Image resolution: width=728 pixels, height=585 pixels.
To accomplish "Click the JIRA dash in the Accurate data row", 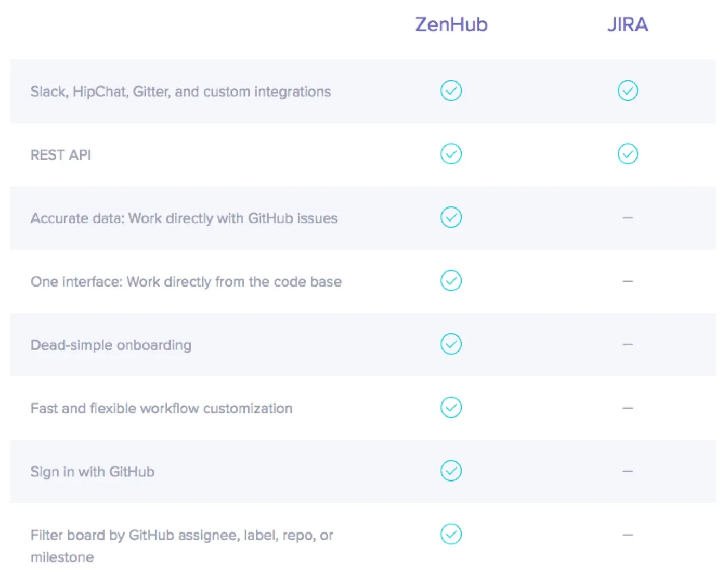I will [628, 218].
